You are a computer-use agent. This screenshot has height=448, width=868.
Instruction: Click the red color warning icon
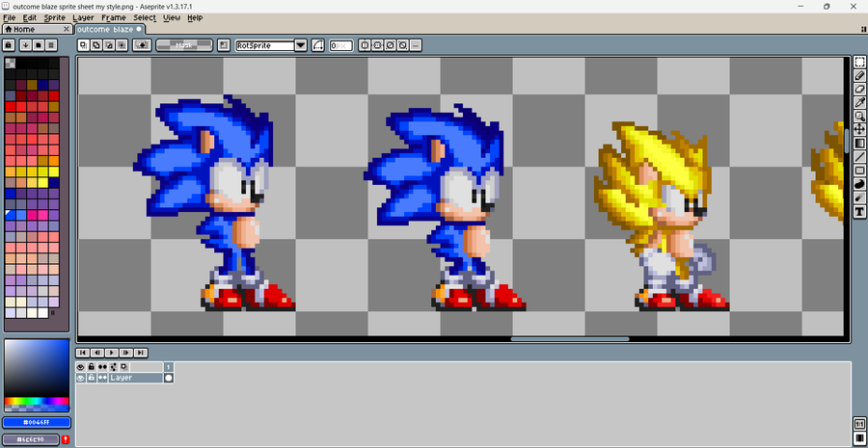[x=66, y=439]
